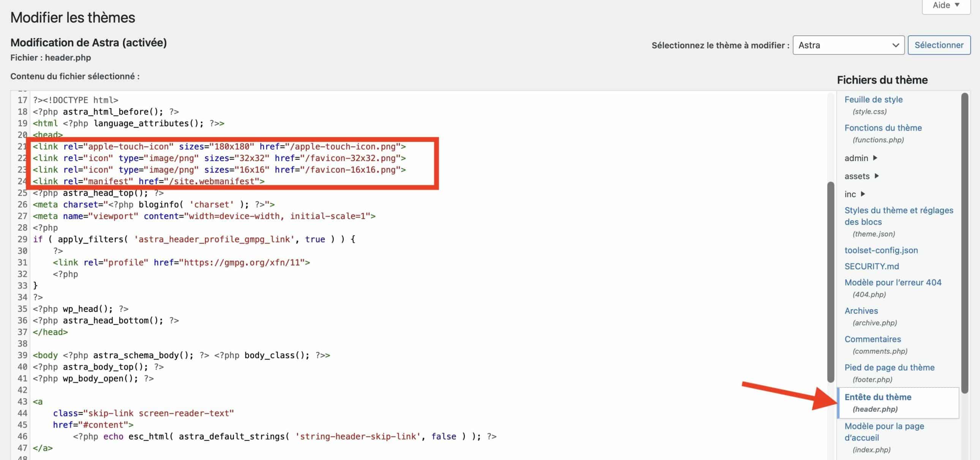Click the theme files list scrollbar

click(964, 243)
